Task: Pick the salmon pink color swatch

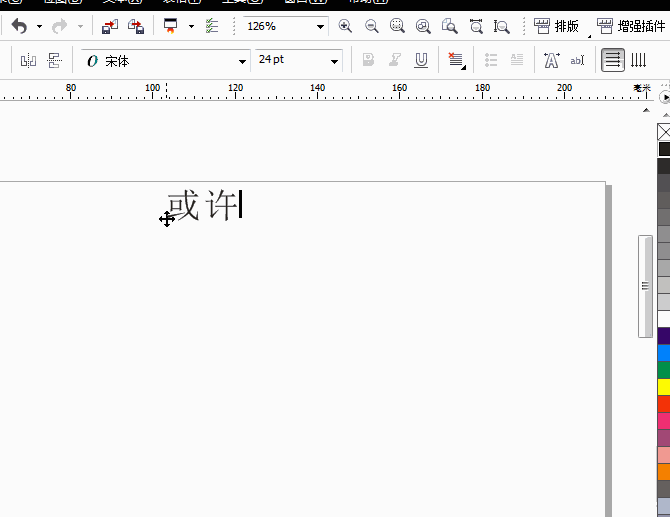Action: coord(664,455)
